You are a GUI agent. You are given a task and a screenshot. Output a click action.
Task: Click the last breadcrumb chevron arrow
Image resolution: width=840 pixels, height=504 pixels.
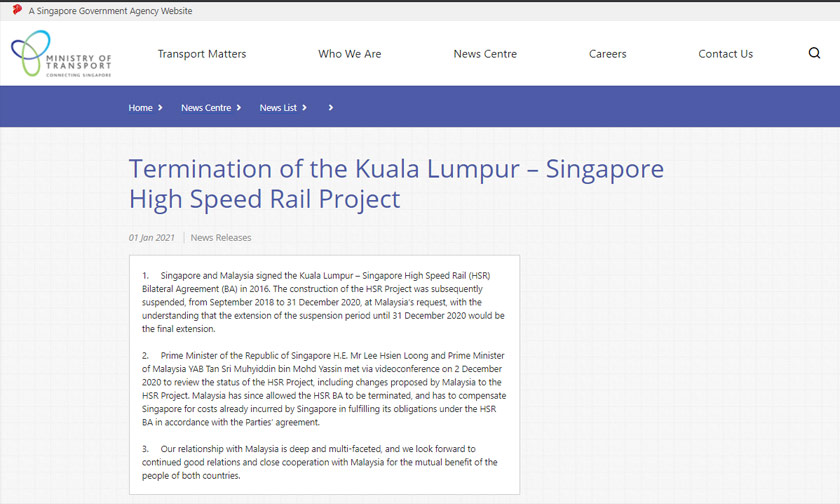point(331,108)
